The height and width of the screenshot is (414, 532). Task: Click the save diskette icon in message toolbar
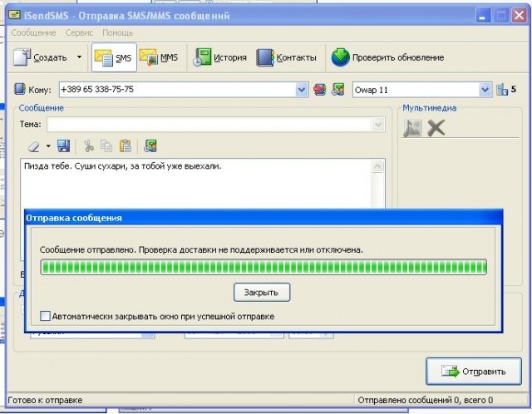(64, 146)
